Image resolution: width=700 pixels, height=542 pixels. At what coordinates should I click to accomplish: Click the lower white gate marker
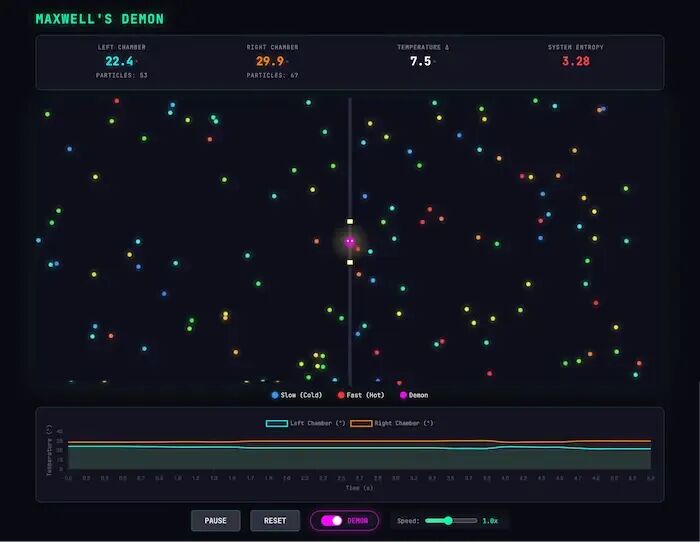[x=350, y=262]
